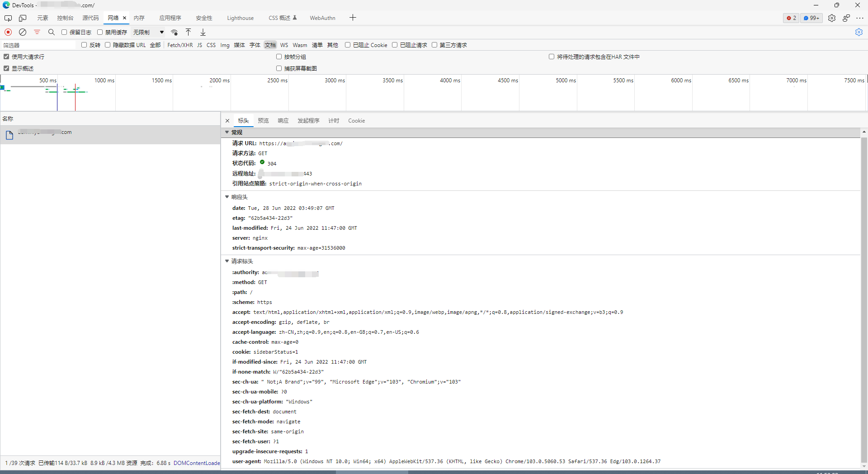The height and width of the screenshot is (474, 868).
Task: Switch to 元素 panel tab
Action: tap(42, 18)
